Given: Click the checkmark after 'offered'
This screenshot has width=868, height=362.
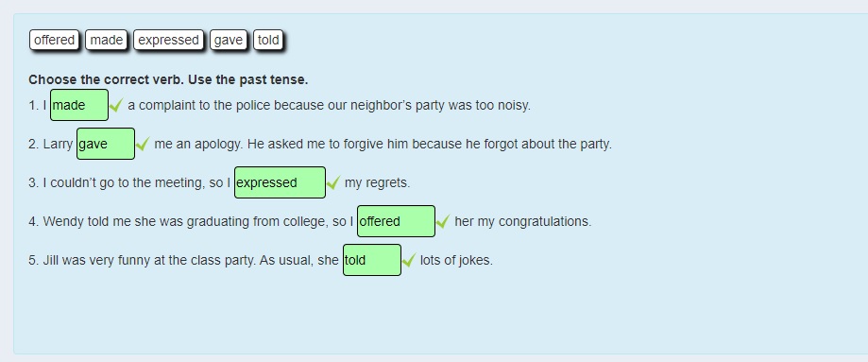Looking at the screenshot, I should [443, 221].
